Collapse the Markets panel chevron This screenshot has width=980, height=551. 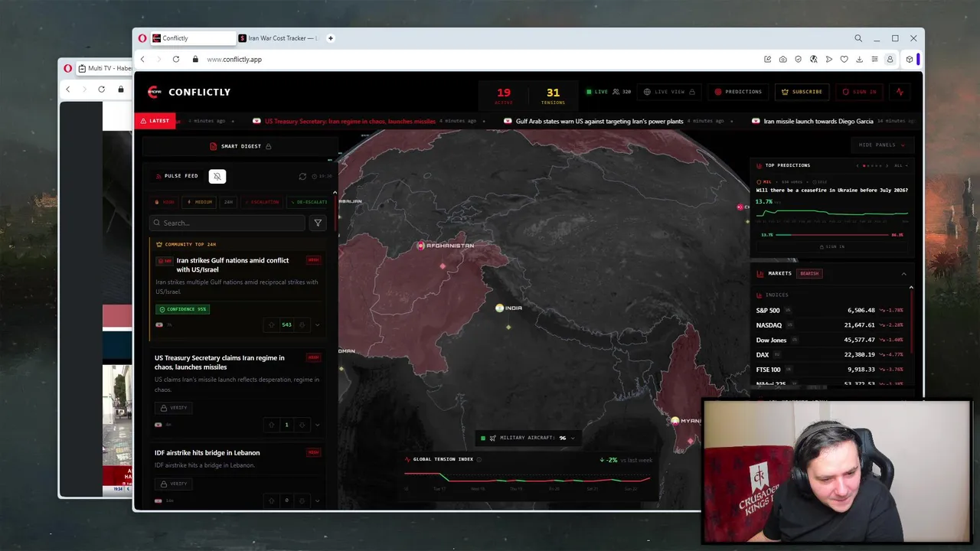pos(903,274)
